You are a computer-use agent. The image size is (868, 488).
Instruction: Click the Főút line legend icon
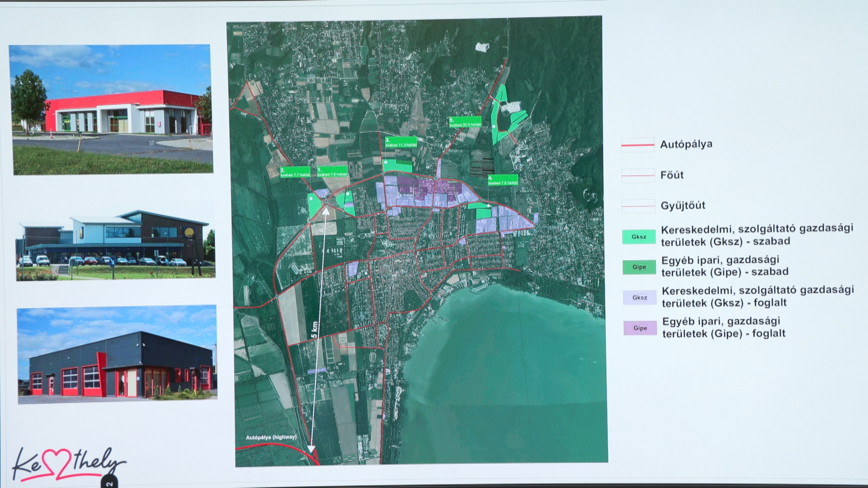pyautogui.click(x=638, y=175)
